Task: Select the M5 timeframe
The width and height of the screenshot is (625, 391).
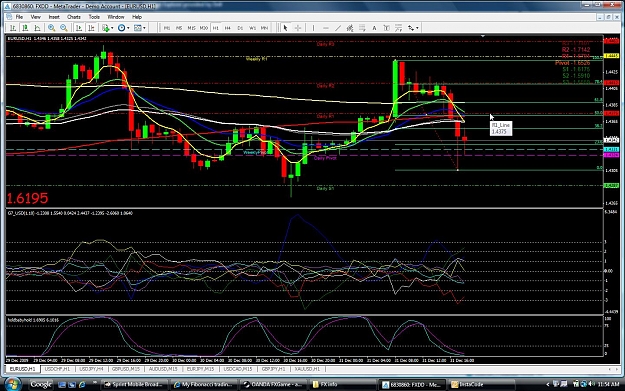Action: (x=179, y=28)
